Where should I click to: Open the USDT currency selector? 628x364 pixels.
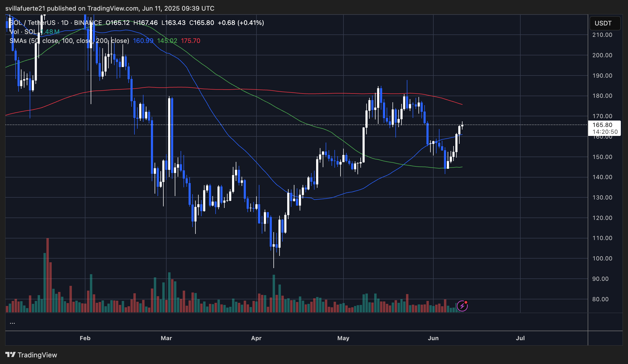pos(605,23)
